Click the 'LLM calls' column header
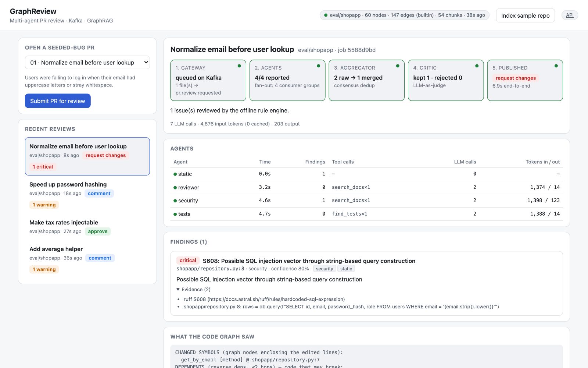 click(465, 162)
